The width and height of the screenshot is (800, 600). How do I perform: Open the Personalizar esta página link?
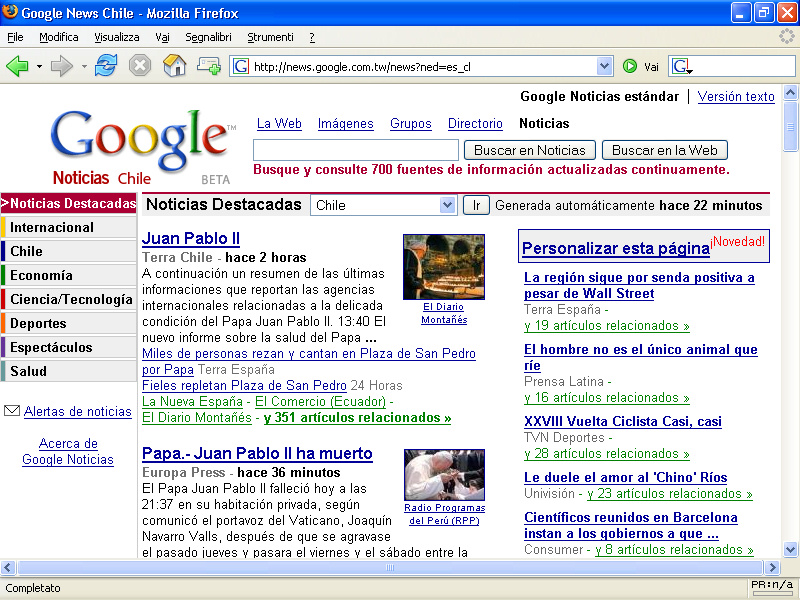pyautogui.click(x=616, y=248)
